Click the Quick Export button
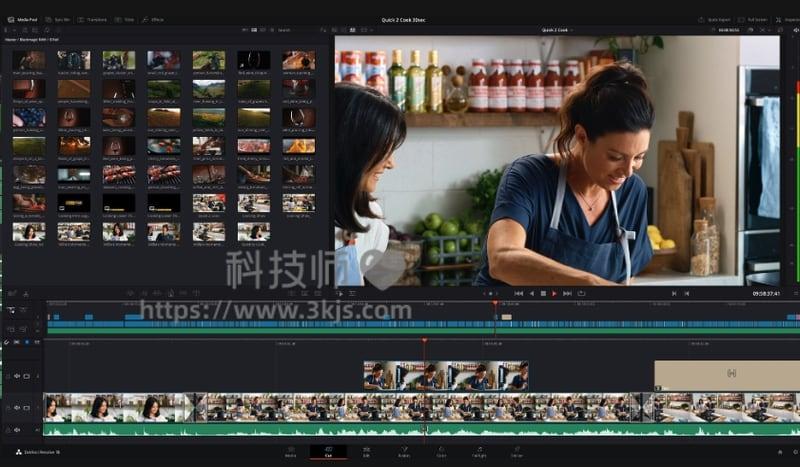Image resolution: width=800 pixels, height=467 pixels. pos(714,19)
